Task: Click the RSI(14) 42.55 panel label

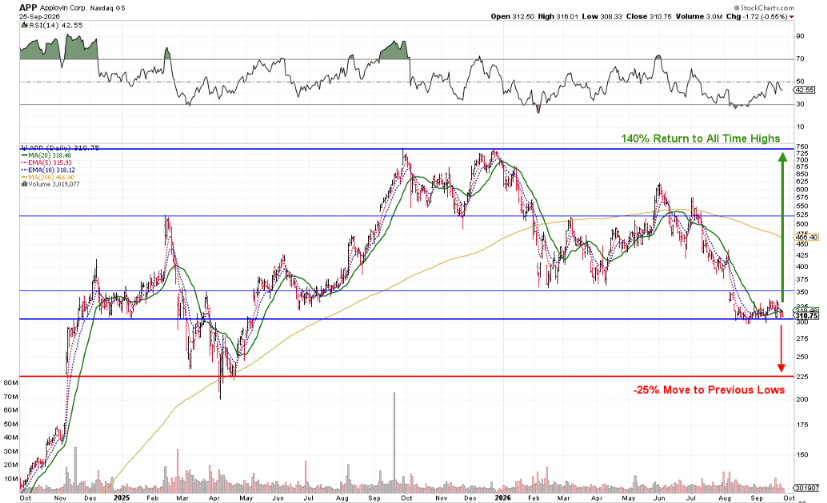Action: point(54,25)
